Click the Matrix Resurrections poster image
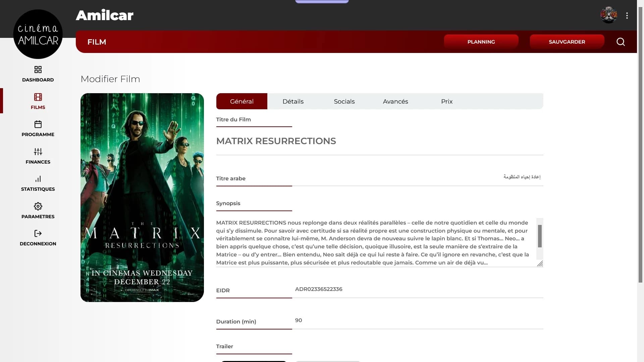Viewport: 644px width, 362px height. pos(142,197)
